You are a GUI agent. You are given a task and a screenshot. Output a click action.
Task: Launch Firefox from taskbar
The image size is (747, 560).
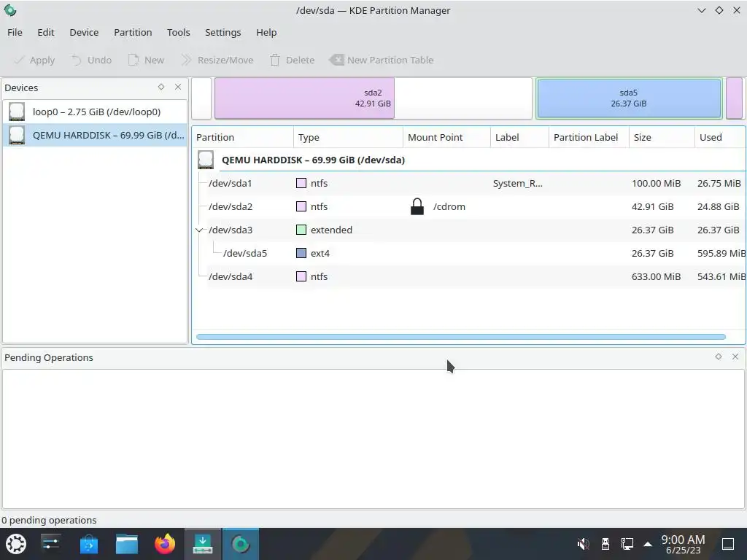pyautogui.click(x=165, y=544)
